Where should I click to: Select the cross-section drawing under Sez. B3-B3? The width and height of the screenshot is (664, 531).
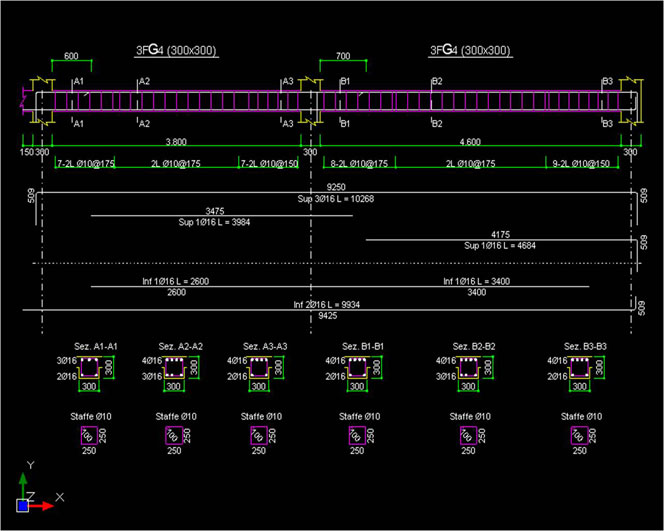[x=580, y=368]
